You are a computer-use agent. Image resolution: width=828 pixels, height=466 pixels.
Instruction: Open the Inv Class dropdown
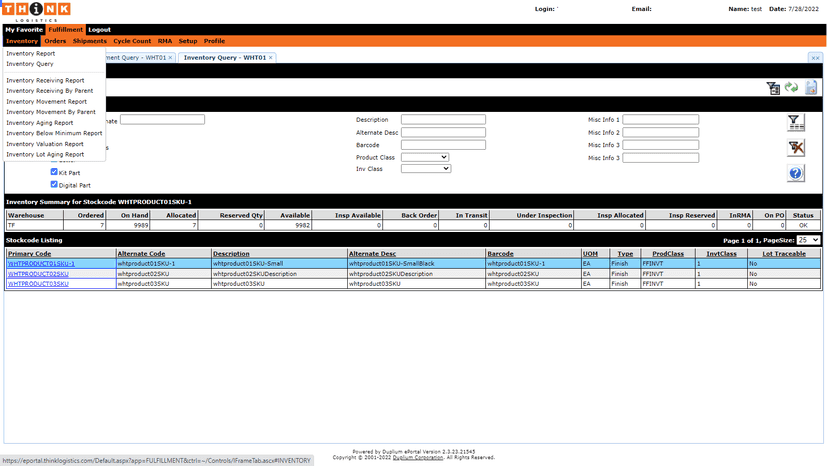[426, 169]
